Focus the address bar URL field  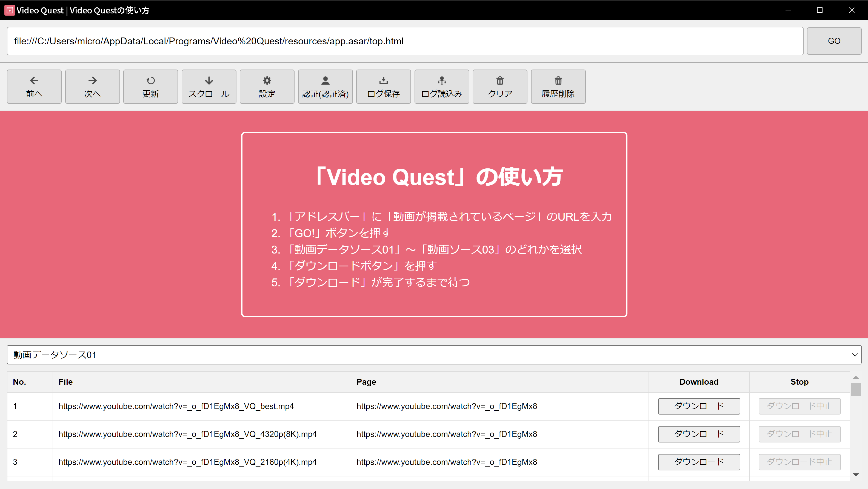pos(405,41)
